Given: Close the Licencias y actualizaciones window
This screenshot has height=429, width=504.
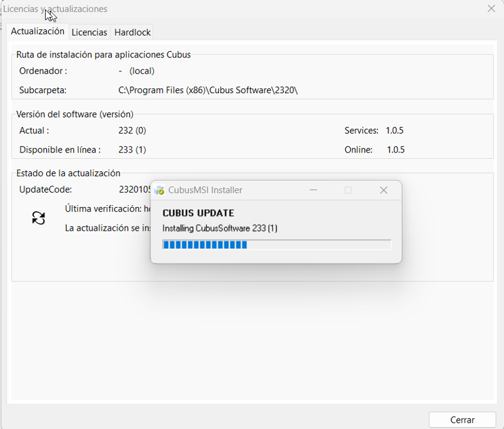Looking at the screenshot, I should (490, 9).
